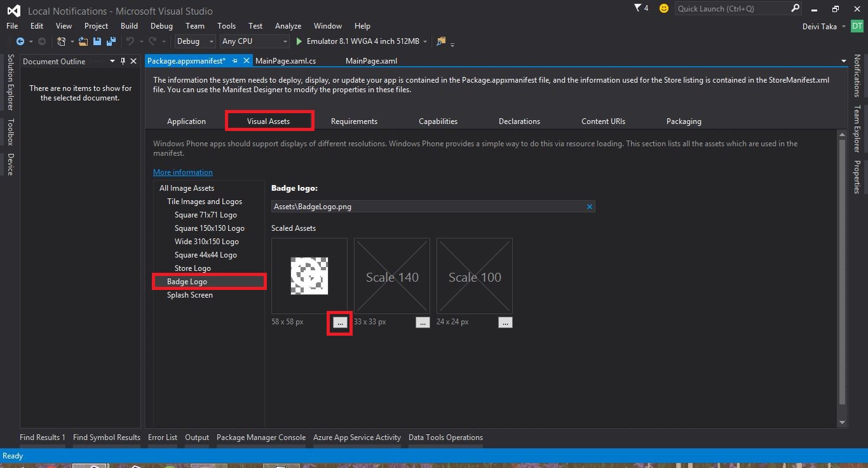Click the Scale 140 placeholder thumbnail
Viewport: 868px width, 468px height.
tap(392, 277)
